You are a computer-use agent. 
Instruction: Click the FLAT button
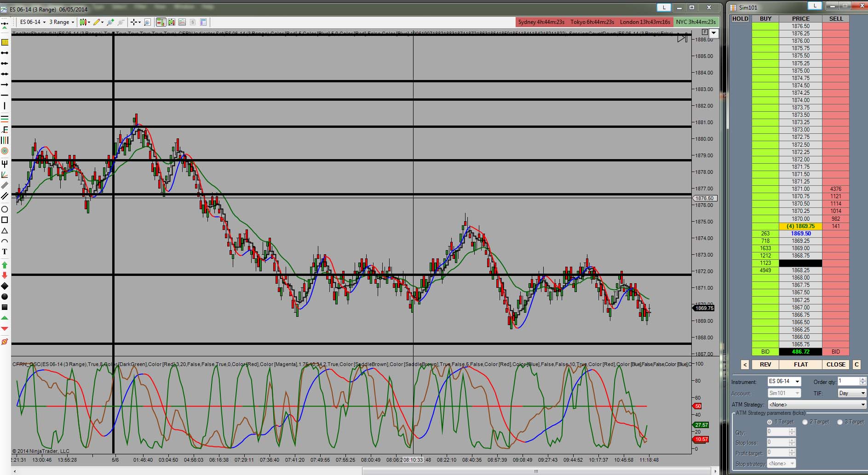[801, 365]
